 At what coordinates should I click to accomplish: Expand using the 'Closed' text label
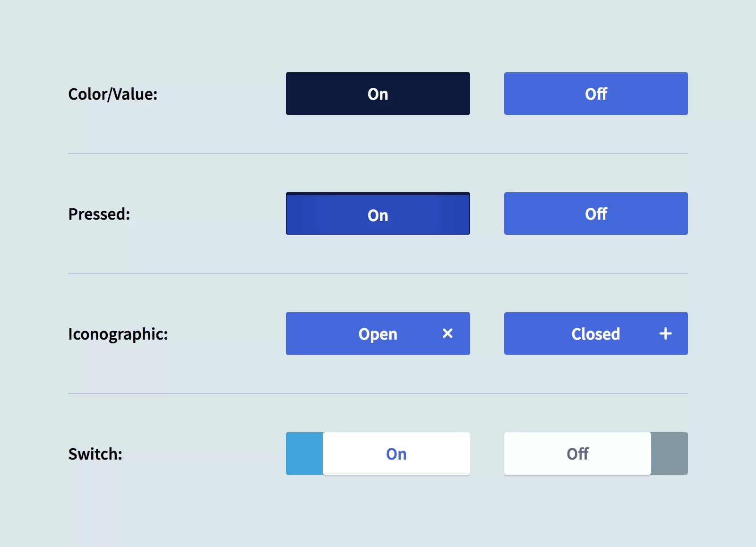(x=595, y=334)
